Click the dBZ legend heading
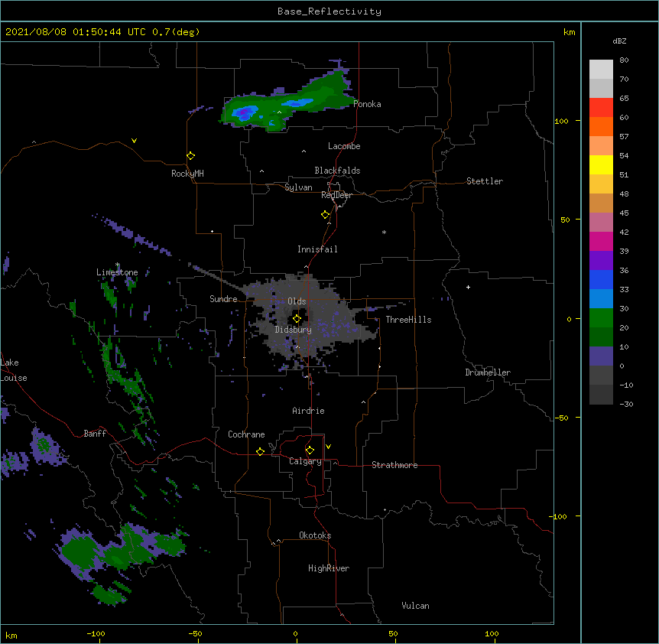The height and width of the screenshot is (644, 659). pyautogui.click(x=619, y=41)
